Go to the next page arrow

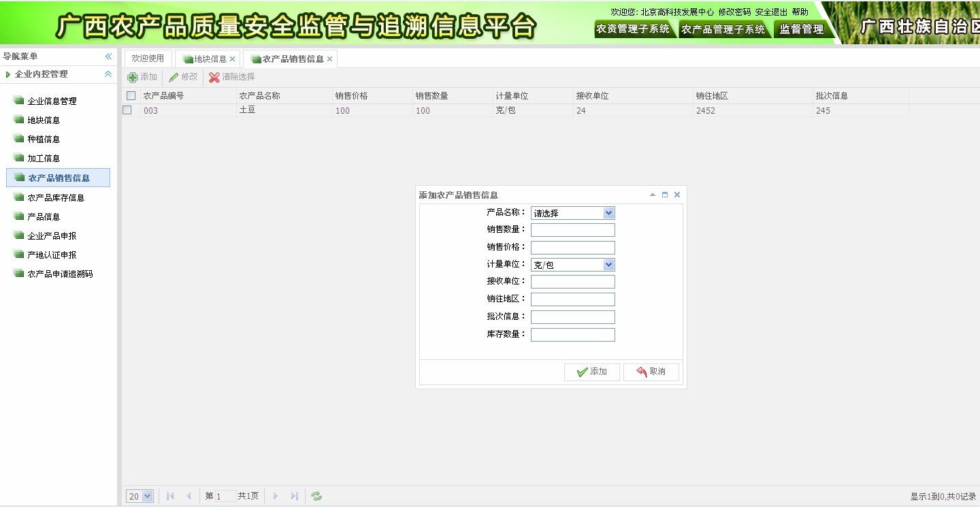tap(276, 496)
